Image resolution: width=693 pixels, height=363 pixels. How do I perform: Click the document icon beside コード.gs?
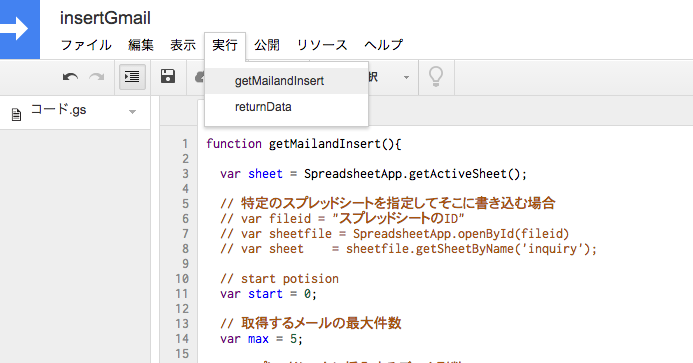16,115
